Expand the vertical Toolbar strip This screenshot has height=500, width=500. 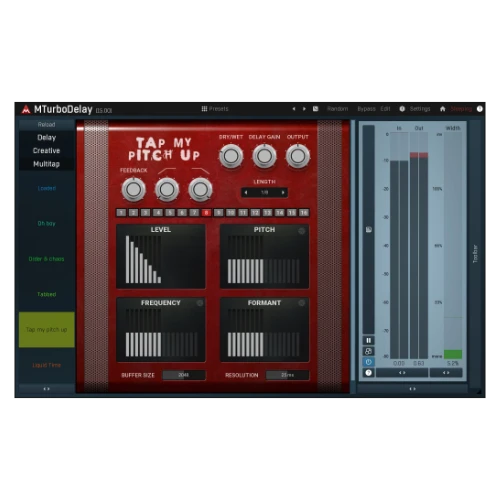[x=475, y=253]
